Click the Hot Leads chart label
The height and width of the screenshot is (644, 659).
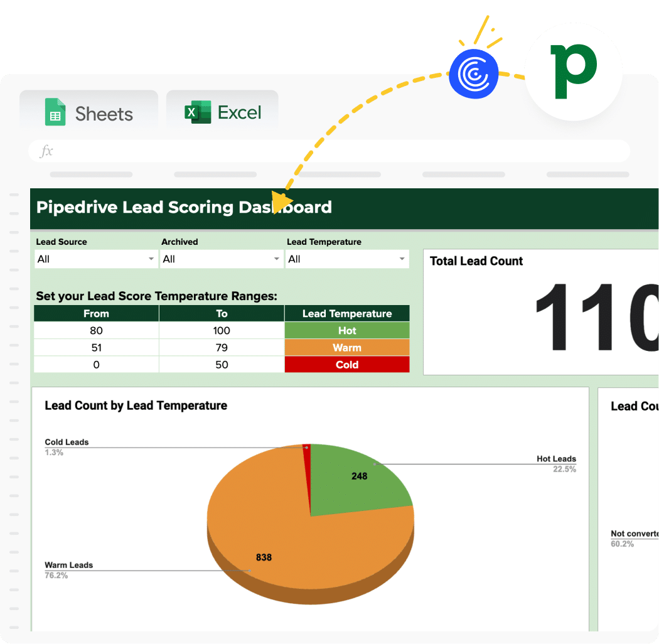click(x=556, y=459)
